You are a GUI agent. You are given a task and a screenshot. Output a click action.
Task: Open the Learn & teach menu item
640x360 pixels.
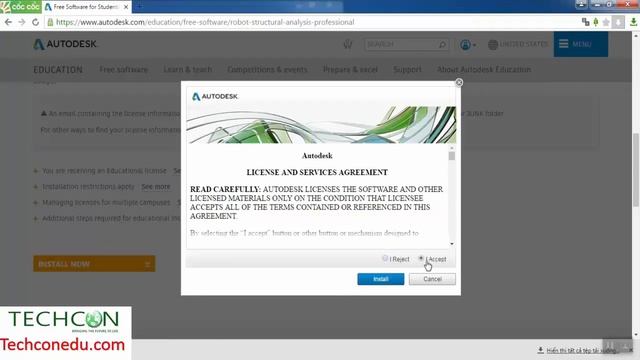(187, 69)
